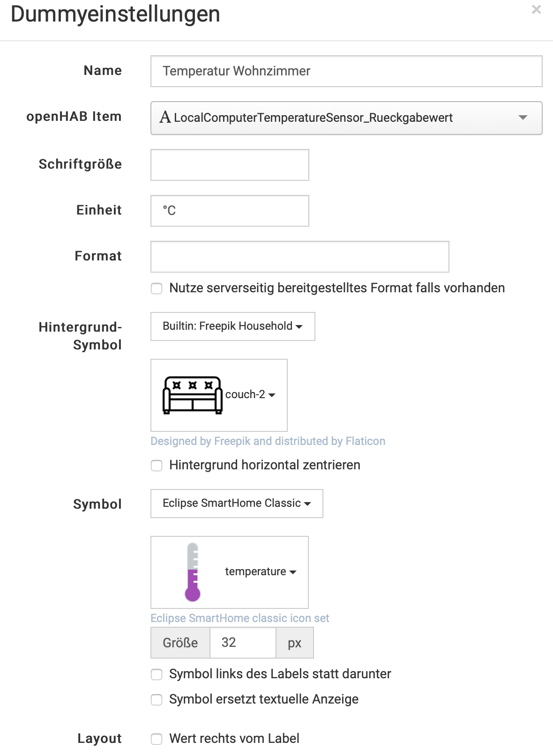The height and width of the screenshot is (756, 553).
Task: Open Designed by Freepik Flaticon link
Action: tap(268, 441)
